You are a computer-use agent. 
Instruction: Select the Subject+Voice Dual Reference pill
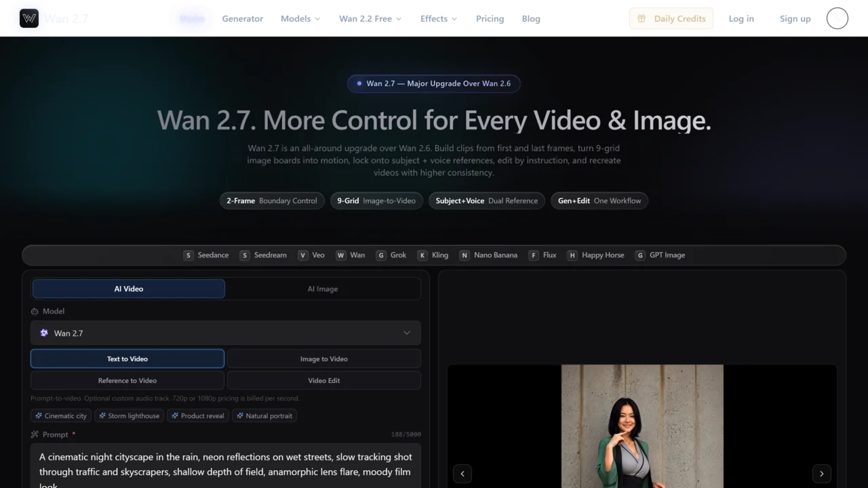click(487, 201)
